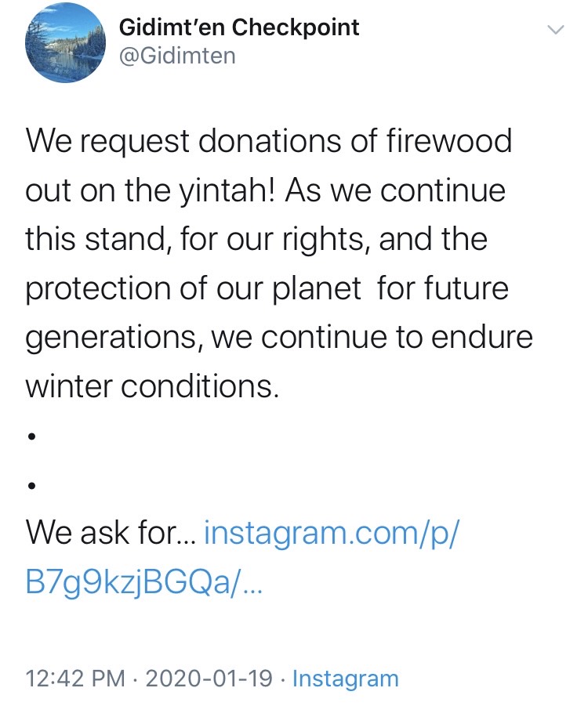Click the Gidimt'en Checkpoint display name
The width and height of the screenshot is (588, 706).
tap(239, 27)
